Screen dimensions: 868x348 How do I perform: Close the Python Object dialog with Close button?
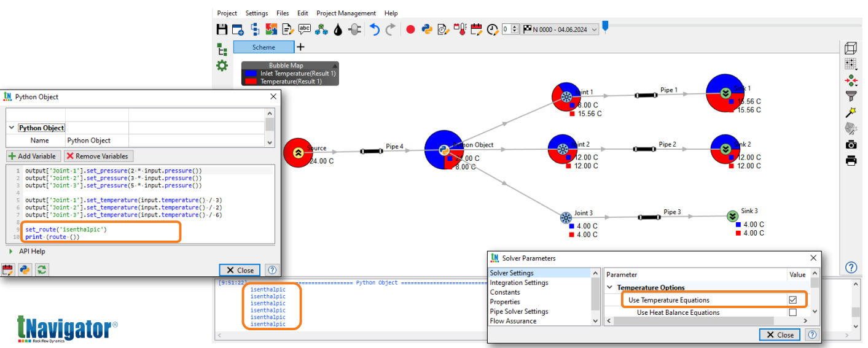pos(240,270)
